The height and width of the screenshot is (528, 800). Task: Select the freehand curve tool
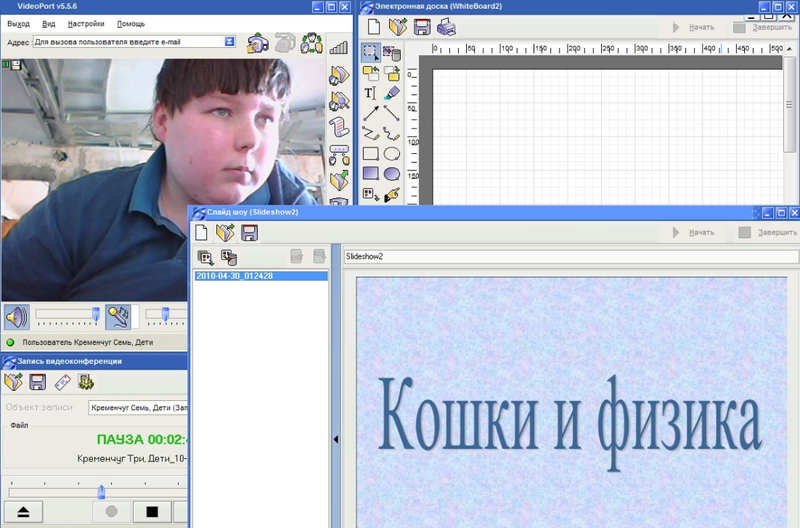[x=392, y=134]
